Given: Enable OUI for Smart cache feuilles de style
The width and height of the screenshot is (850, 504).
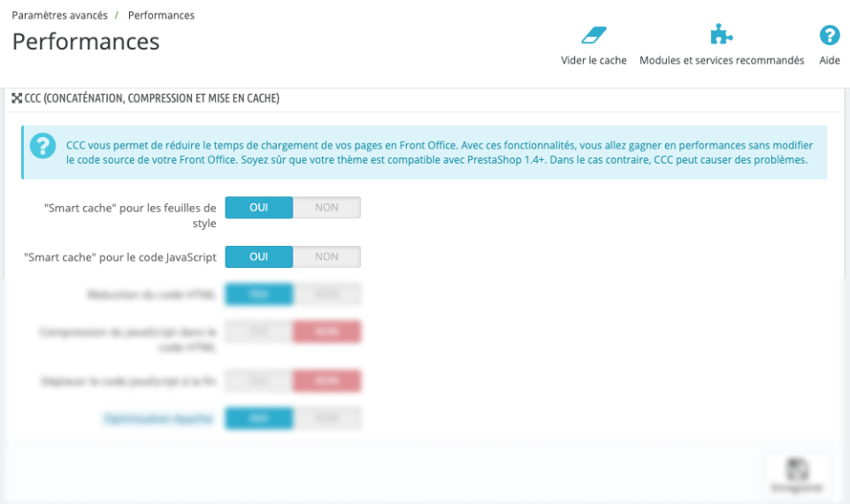Looking at the screenshot, I should point(258,208).
